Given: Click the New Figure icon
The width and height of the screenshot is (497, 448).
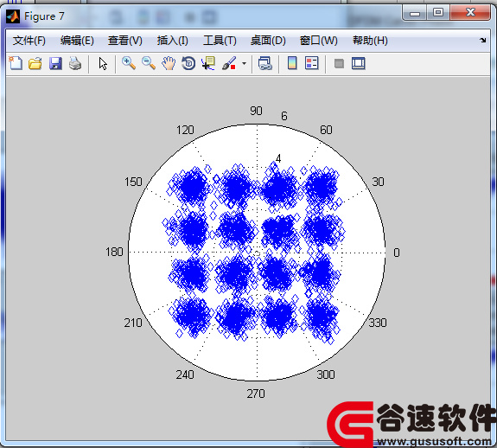Looking at the screenshot, I should (x=16, y=63).
